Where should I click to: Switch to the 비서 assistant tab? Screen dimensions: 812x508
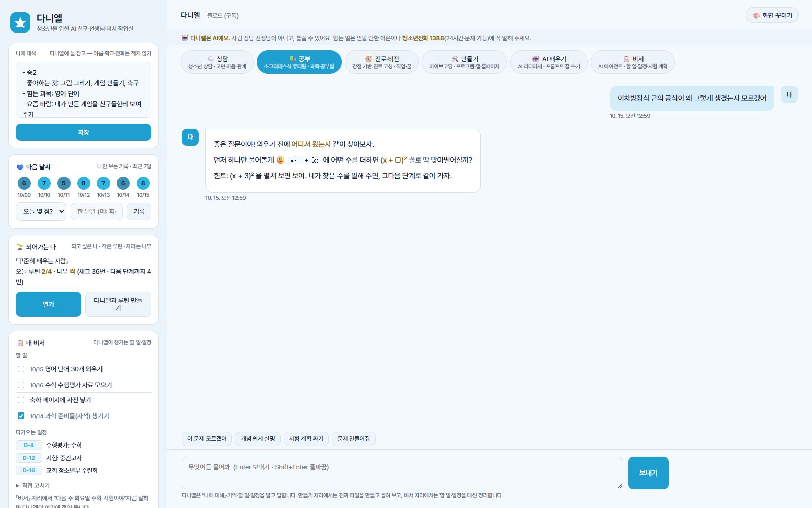pyautogui.click(x=633, y=62)
